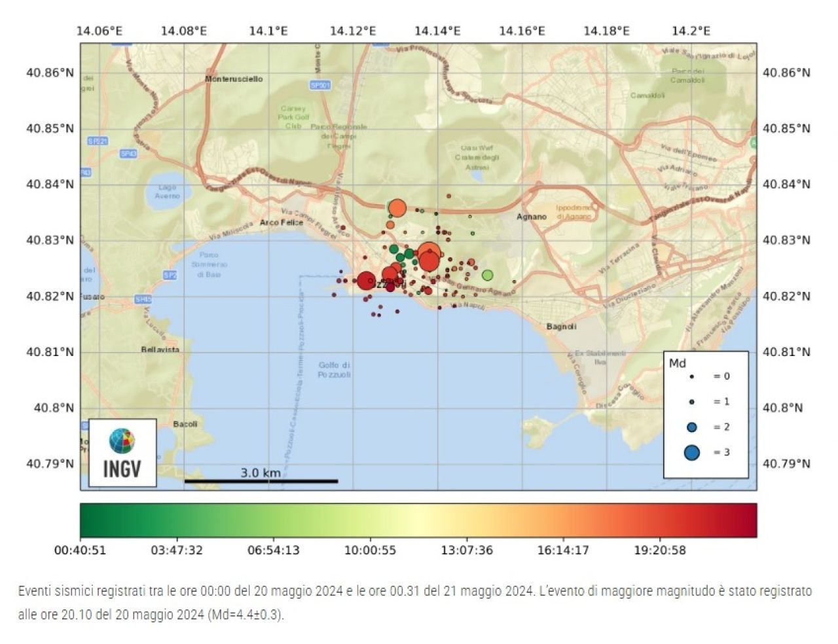Image resolution: width=838 pixels, height=644 pixels.
Task: Click the Bacoli place label
Action: [185, 424]
